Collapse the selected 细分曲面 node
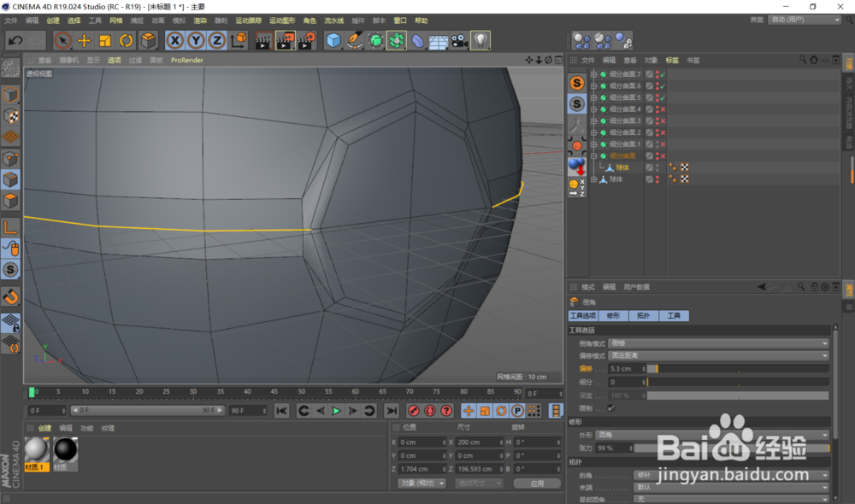This screenshot has width=855, height=504. click(594, 155)
